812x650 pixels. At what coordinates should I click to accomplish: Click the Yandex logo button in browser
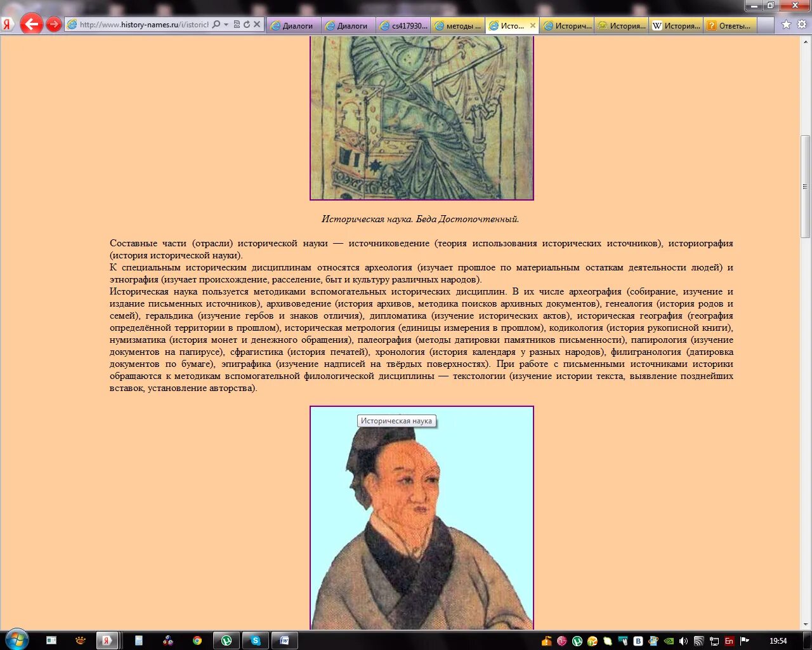coord(8,25)
